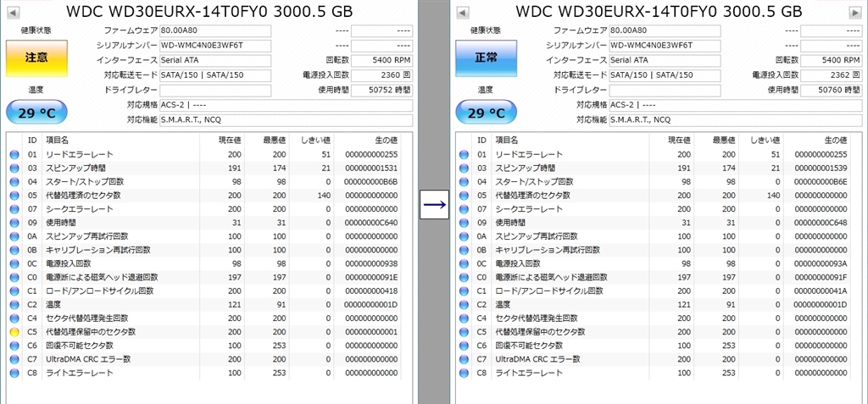Screen dimensions: 868x404
Task: Select ライトエラーレート row name in 正常 window
Action: point(529,373)
